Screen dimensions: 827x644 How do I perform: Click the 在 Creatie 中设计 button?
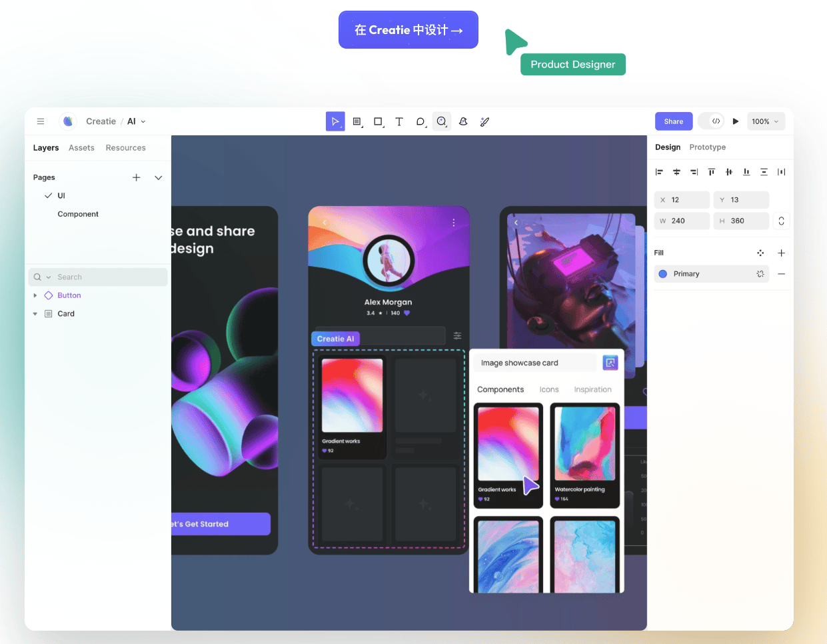pyautogui.click(x=409, y=30)
